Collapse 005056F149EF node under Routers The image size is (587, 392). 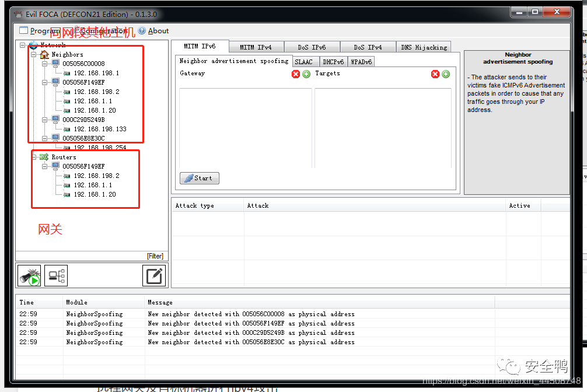(44, 166)
